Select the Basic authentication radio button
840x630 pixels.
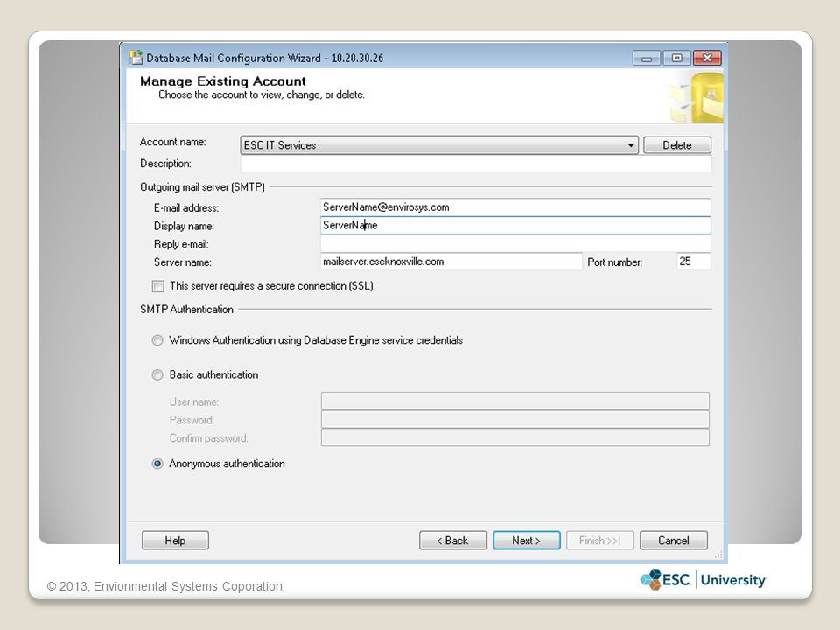(157, 375)
